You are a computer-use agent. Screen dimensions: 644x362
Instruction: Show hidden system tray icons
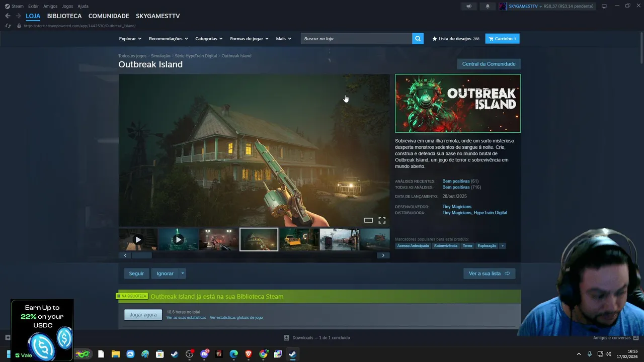click(x=579, y=354)
